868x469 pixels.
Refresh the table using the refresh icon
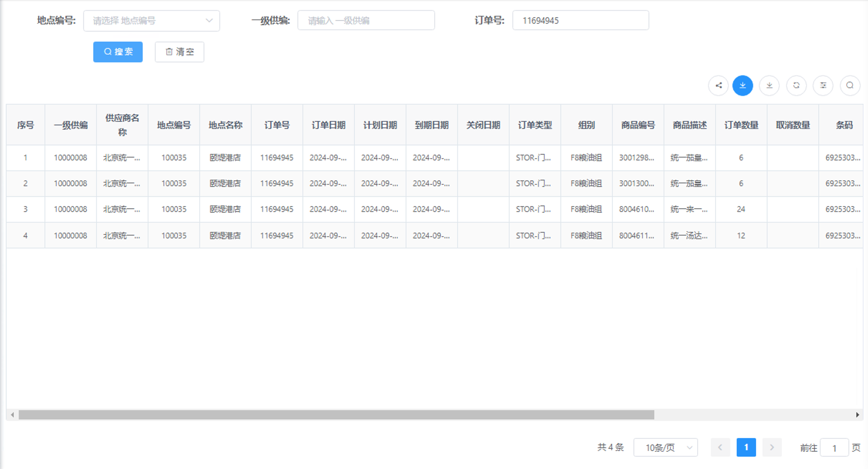(796, 86)
